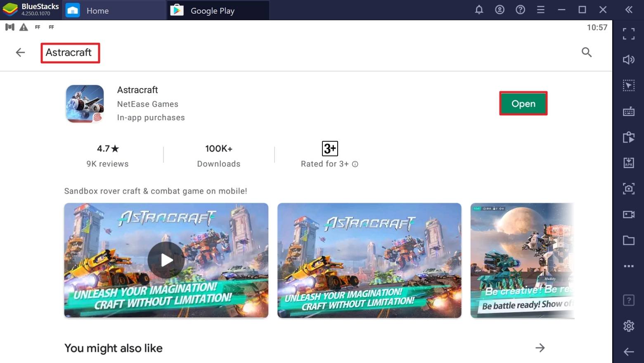This screenshot has height=363, width=644.
Task: Switch to the Home tab
Action: (114, 10)
